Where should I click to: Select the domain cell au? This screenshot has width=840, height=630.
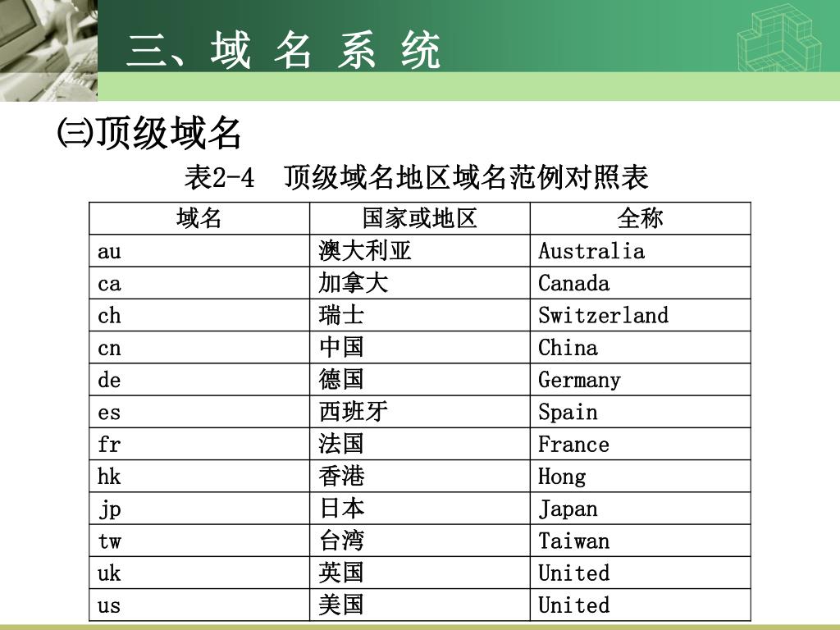pyautogui.click(x=199, y=251)
